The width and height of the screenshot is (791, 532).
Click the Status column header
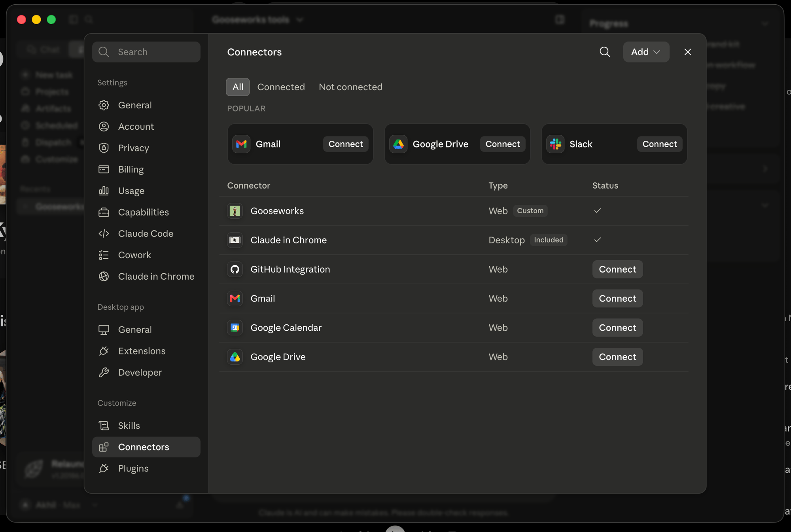point(605,186)
